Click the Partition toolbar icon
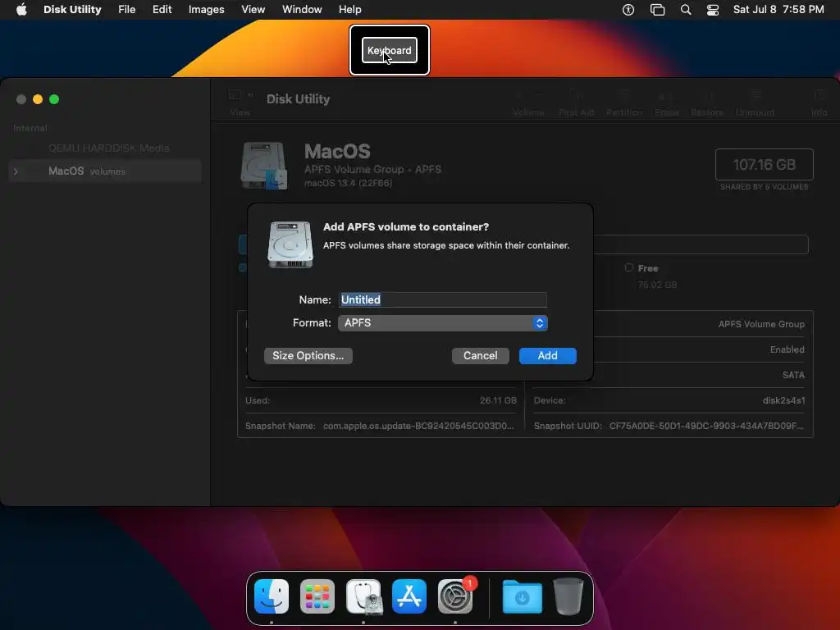The width and height of the screenshot is (840, 630). 624,95
